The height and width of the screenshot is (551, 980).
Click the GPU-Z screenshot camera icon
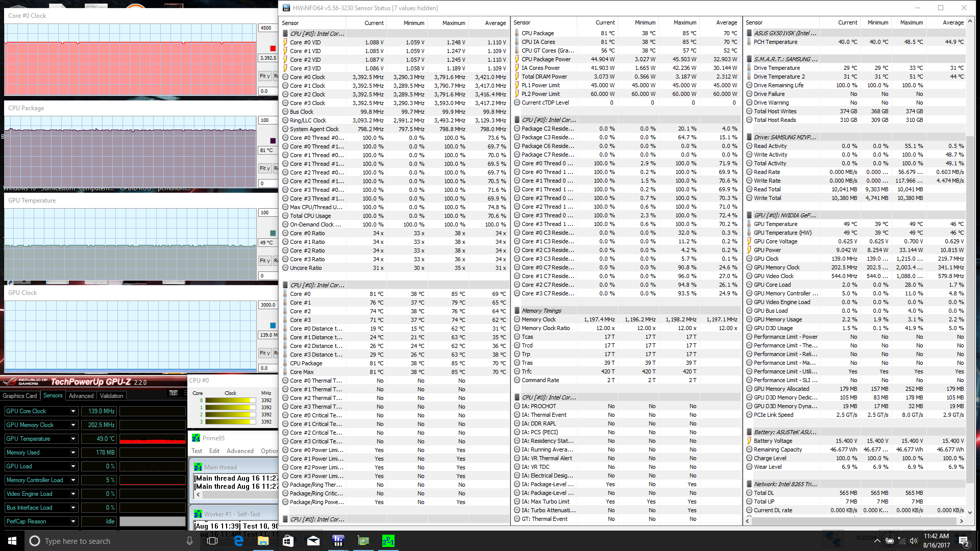[174, 393]
